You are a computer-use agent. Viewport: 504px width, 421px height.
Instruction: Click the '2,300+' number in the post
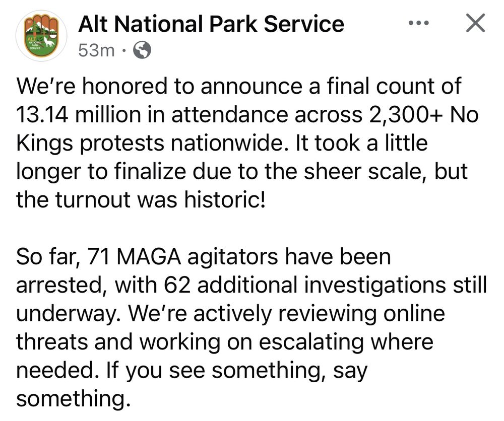401,115
